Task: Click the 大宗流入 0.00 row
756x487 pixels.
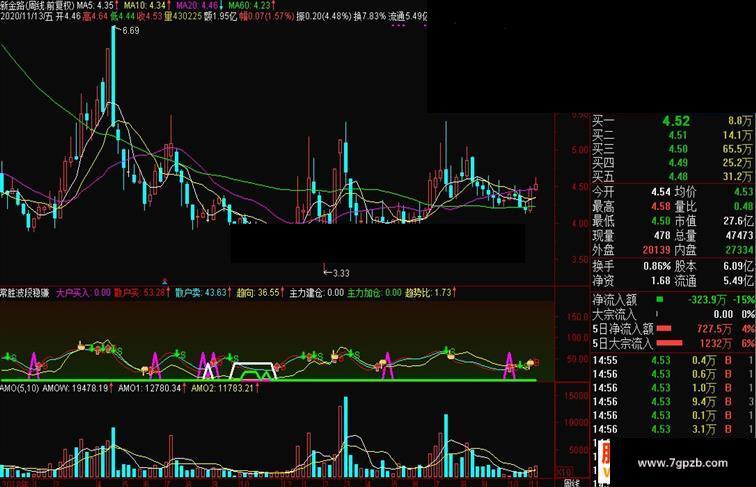Action: coord(673,314)
